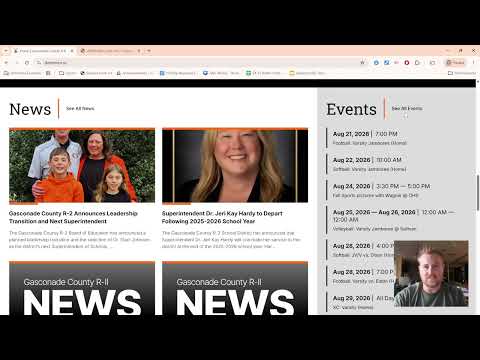This screenshot has width=480, height=360.
Task: Click the See All Events link
Action: 407,109
